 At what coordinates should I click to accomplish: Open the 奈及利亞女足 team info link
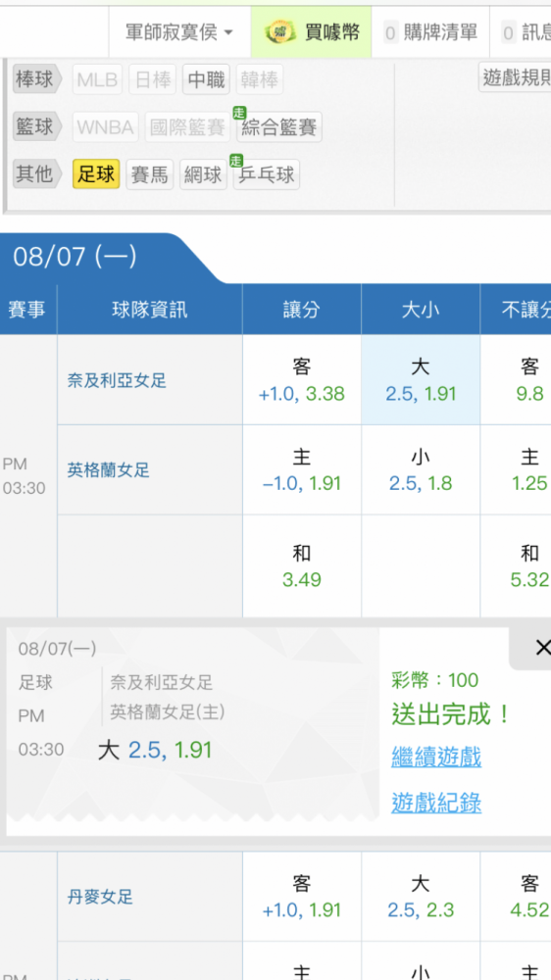[117, 380]
